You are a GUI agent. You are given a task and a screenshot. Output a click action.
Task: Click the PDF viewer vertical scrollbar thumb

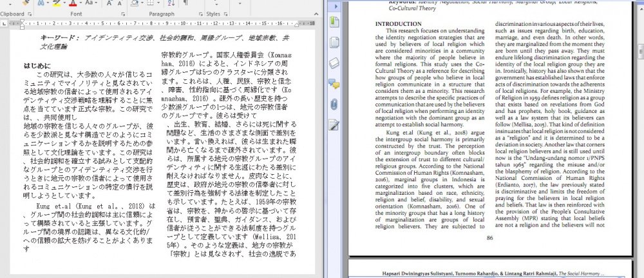pyautogui.click(x=640, y=51)
